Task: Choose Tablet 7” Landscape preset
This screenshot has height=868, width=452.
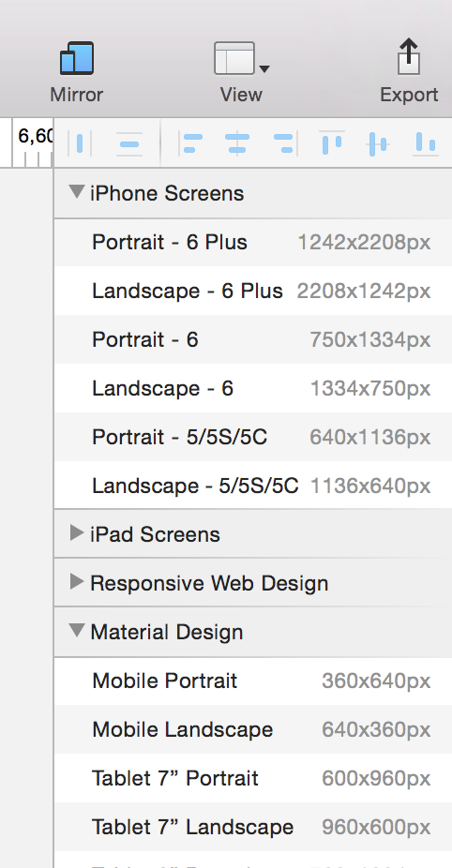Action: click(253, 827)
